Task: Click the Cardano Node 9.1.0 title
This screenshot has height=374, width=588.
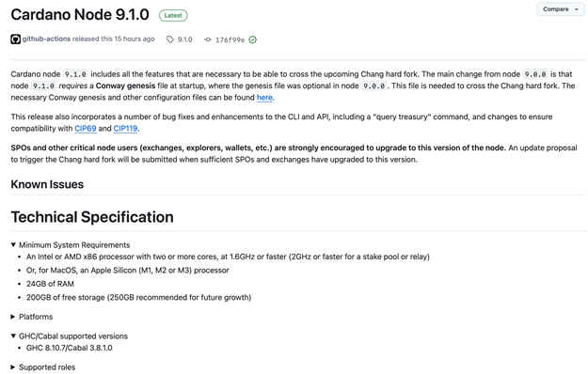Action: pos(80,15)
